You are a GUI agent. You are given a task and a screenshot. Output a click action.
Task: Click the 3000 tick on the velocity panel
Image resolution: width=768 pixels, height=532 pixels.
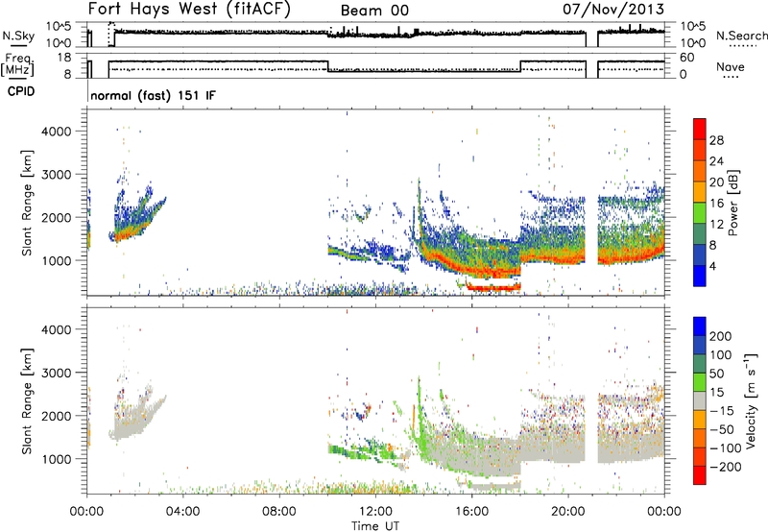[x=57, y=373]
